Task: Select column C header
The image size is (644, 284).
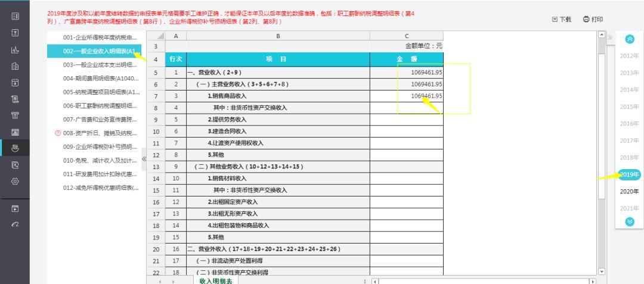Action: [x=407, y=36]
